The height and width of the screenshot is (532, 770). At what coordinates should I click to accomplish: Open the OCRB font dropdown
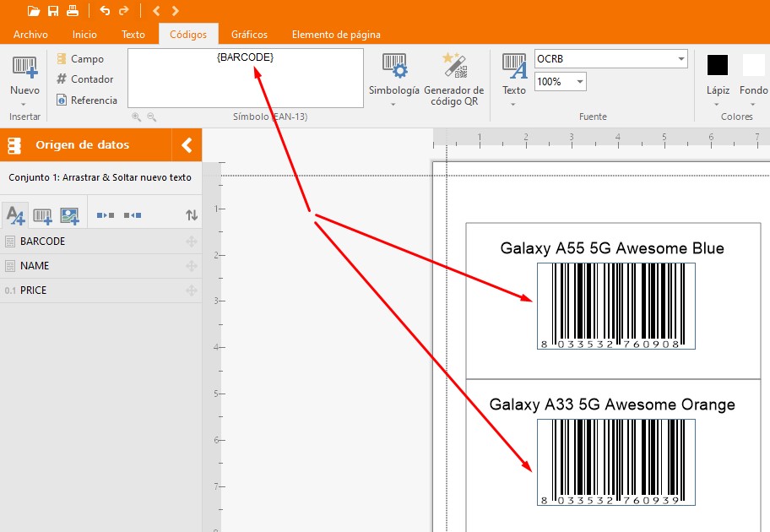tap(681, 59)
